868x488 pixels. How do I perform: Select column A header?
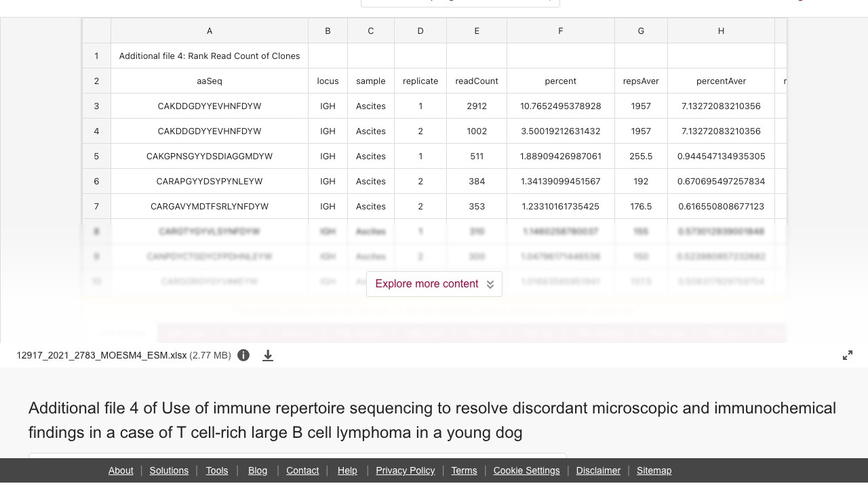point(210,30)
